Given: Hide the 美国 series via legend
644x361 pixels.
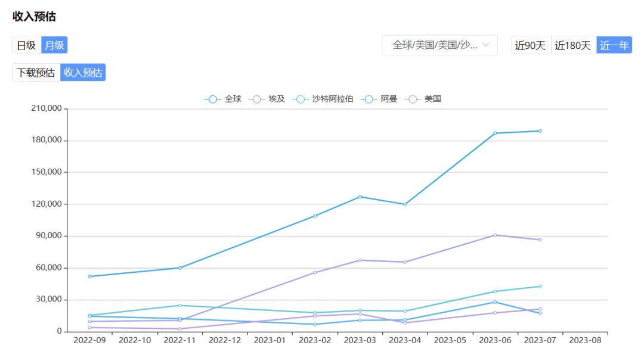Looking at the screenshot, I should click(423, 99).
